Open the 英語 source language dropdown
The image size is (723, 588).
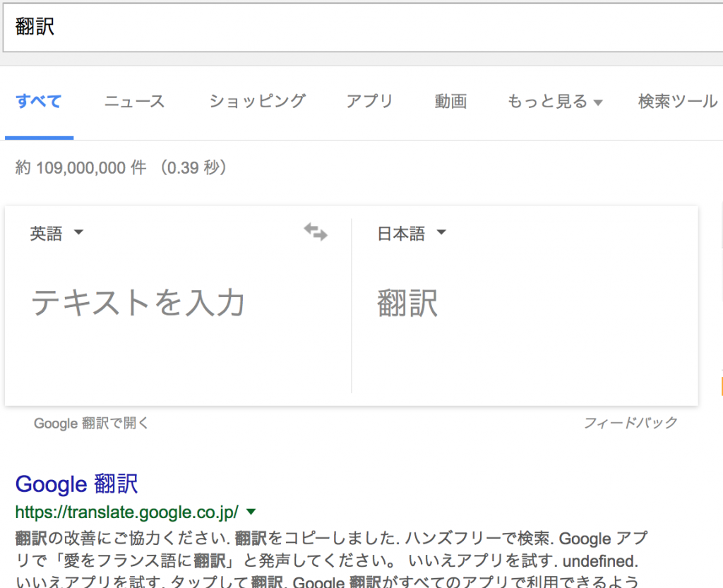click(56, 234)
